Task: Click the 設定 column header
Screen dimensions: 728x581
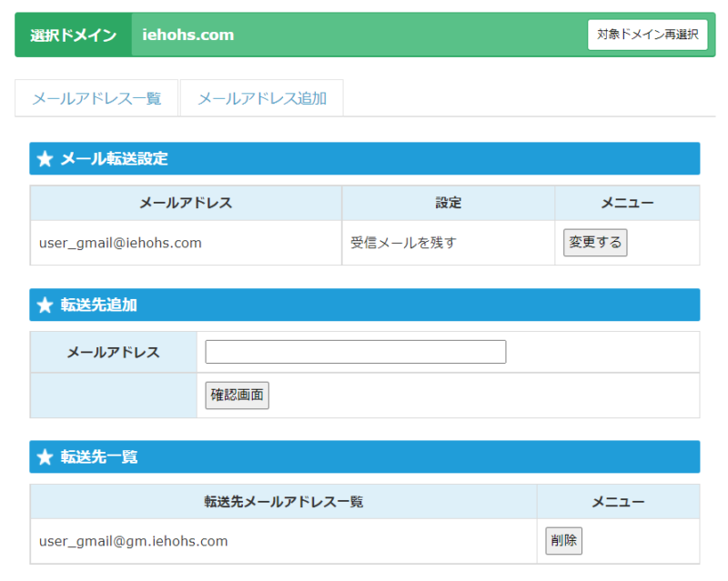Action: [x=448, y=203]
